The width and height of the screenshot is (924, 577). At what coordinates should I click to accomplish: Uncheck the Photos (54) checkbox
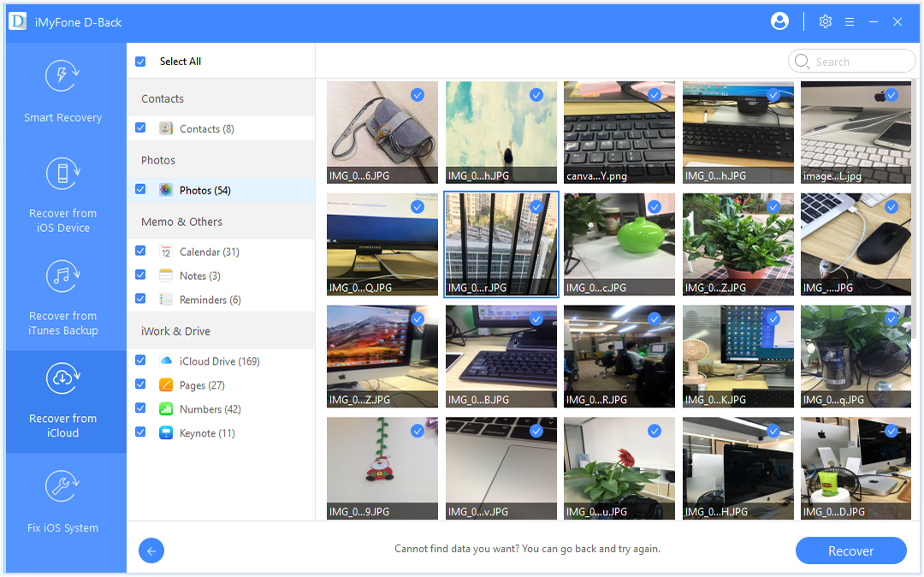(140, 189)
